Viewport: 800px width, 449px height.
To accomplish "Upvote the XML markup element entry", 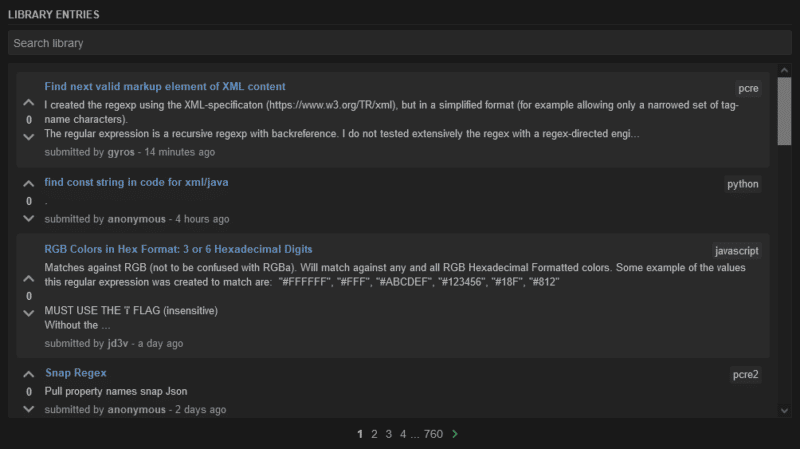I will 28,103.
